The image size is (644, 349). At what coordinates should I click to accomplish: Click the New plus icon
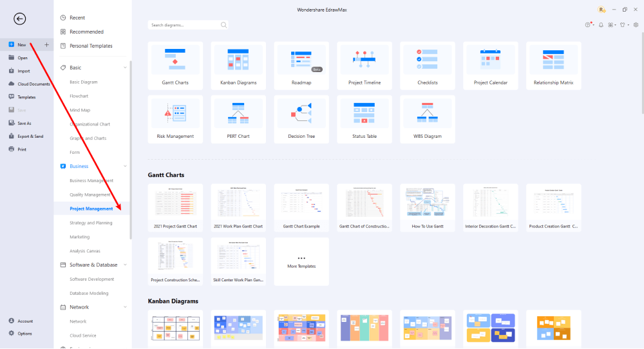click(46, 45)
